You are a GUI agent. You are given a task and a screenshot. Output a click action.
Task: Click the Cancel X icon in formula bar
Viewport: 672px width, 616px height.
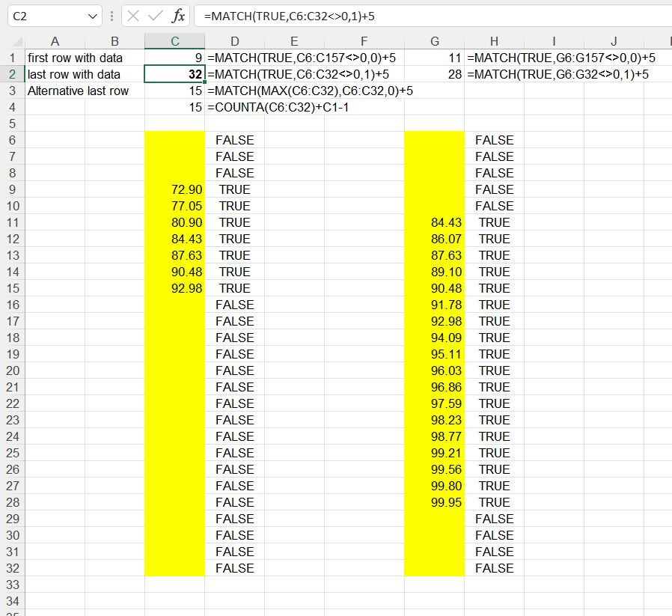pos(133,16)
